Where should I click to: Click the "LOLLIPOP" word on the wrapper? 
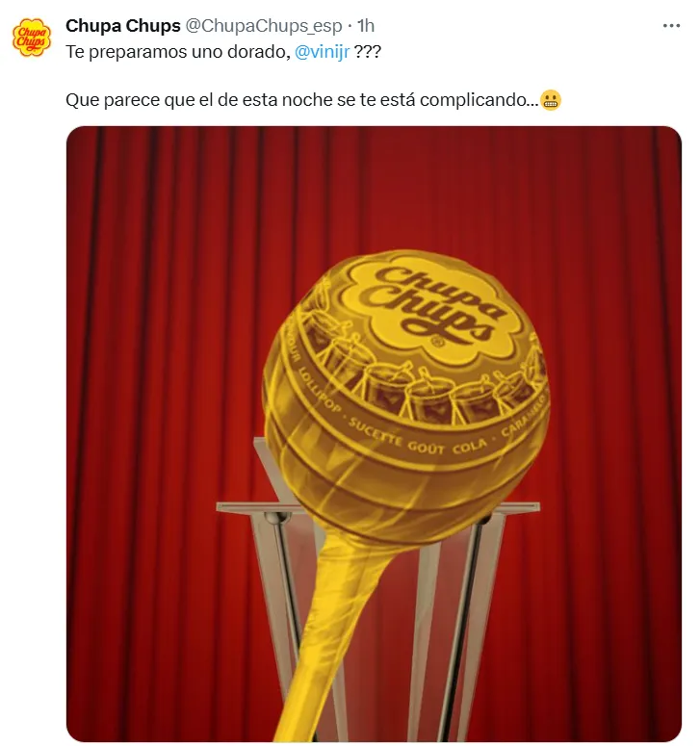pyautogui.click(x=314, y=388)
